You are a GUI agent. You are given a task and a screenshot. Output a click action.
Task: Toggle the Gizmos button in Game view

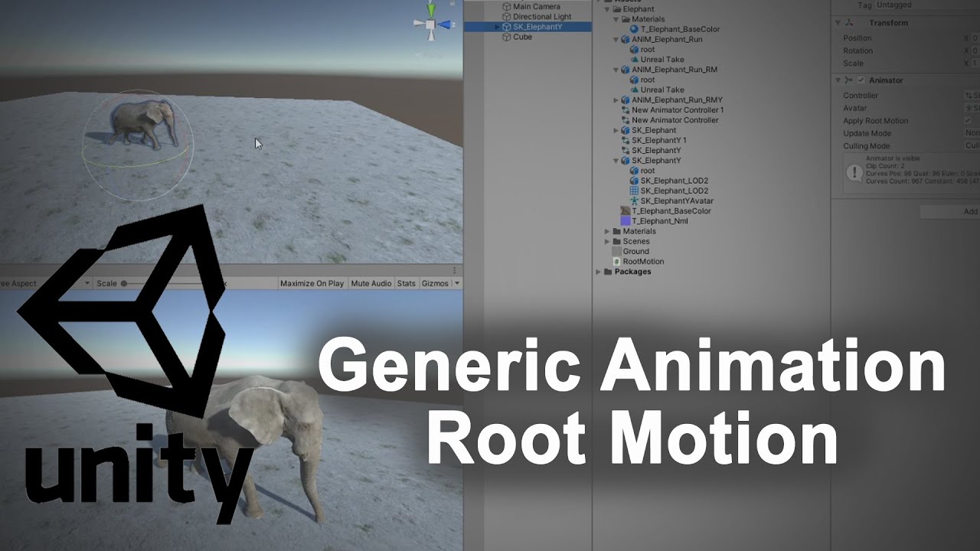coord(435,283)
